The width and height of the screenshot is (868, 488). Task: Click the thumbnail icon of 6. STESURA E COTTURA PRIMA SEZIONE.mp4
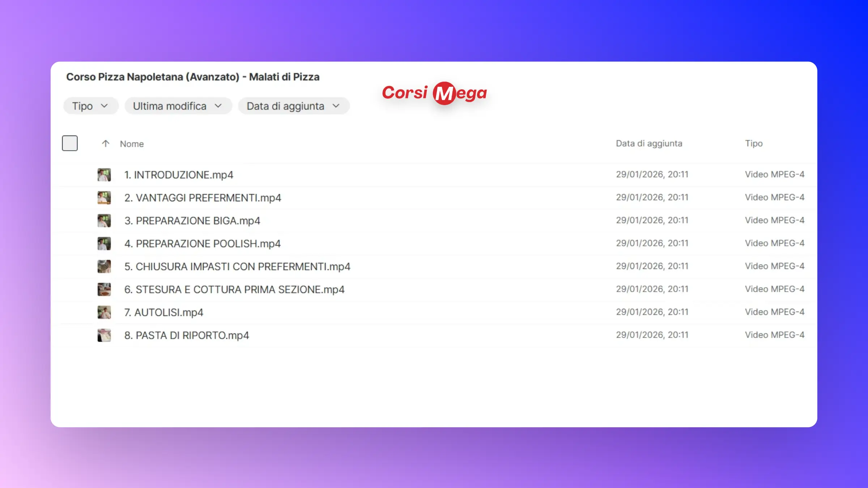pyautogui.click(x=104, y=290)
